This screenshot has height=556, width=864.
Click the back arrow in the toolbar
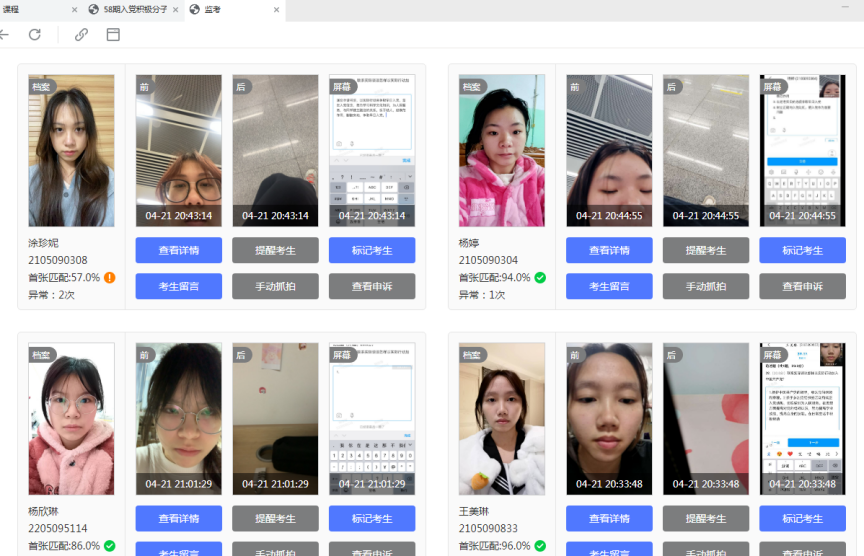tap(4, 34)
